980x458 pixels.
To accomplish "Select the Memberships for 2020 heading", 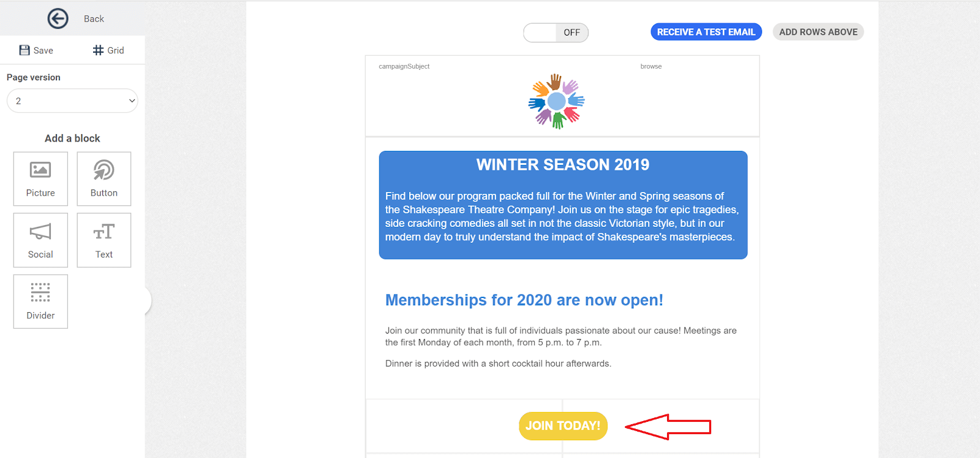I will (524, 300).
